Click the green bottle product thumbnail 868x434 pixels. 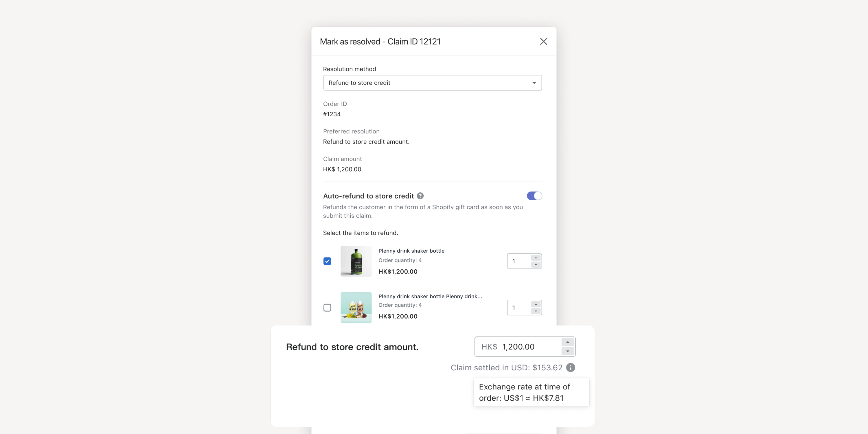356,261
